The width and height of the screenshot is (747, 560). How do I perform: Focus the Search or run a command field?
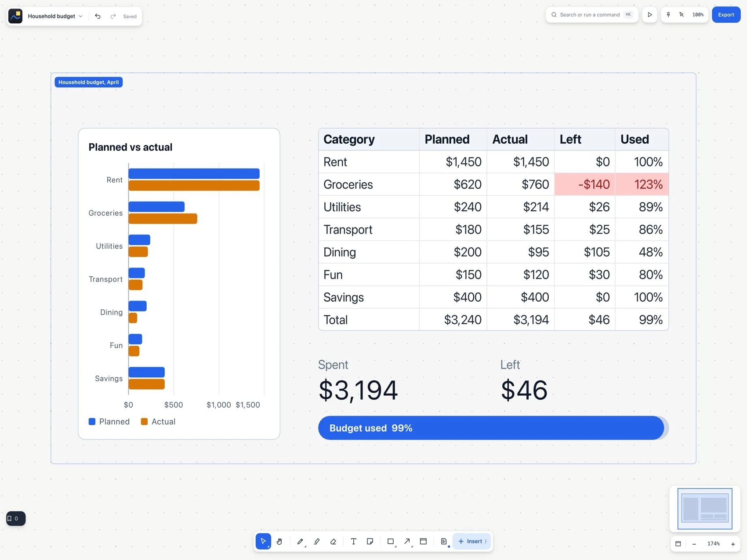coord(592,14)
